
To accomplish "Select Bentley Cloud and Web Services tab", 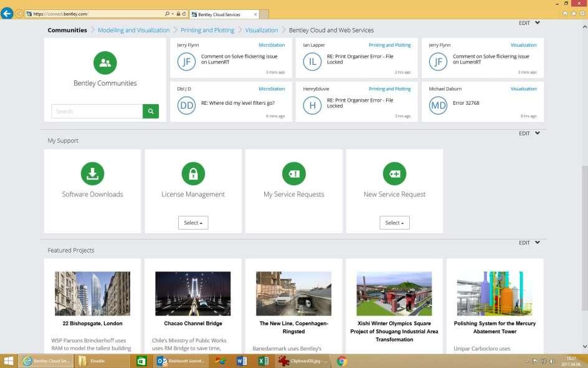I will tap(331, 30).
